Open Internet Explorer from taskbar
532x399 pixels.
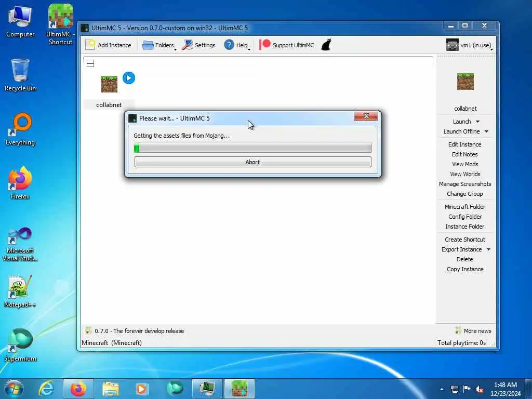coord(46,389)
